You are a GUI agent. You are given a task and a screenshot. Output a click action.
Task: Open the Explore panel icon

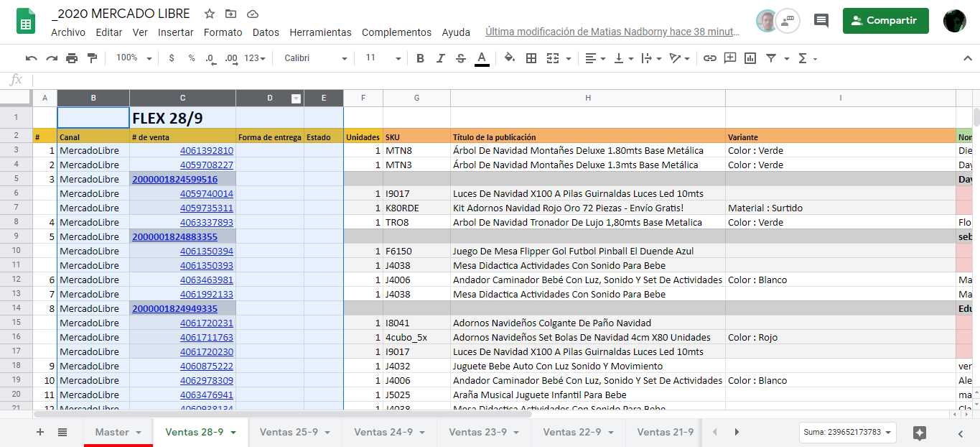[x=920, y=433]
